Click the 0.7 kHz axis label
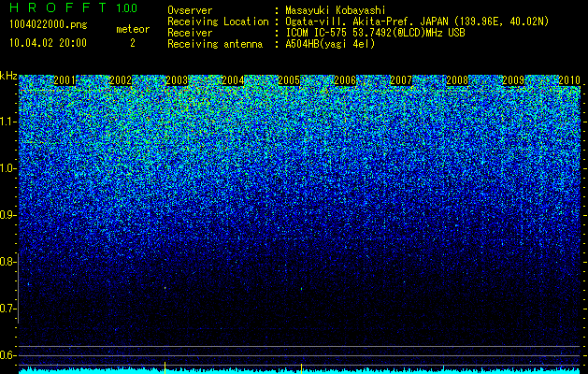588x374 pixels. pyautogui.click(x=7, y=309)
